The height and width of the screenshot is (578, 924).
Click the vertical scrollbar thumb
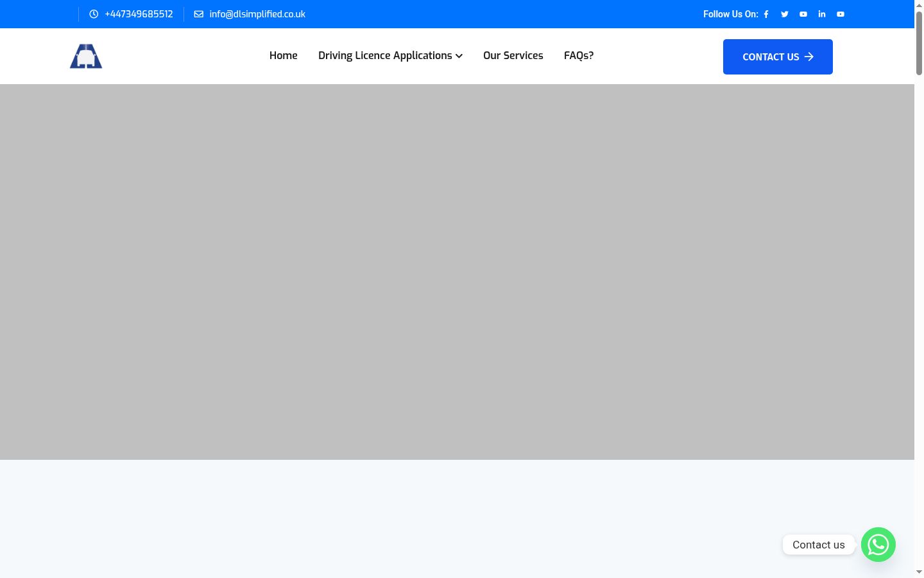[x=919, y=43]
